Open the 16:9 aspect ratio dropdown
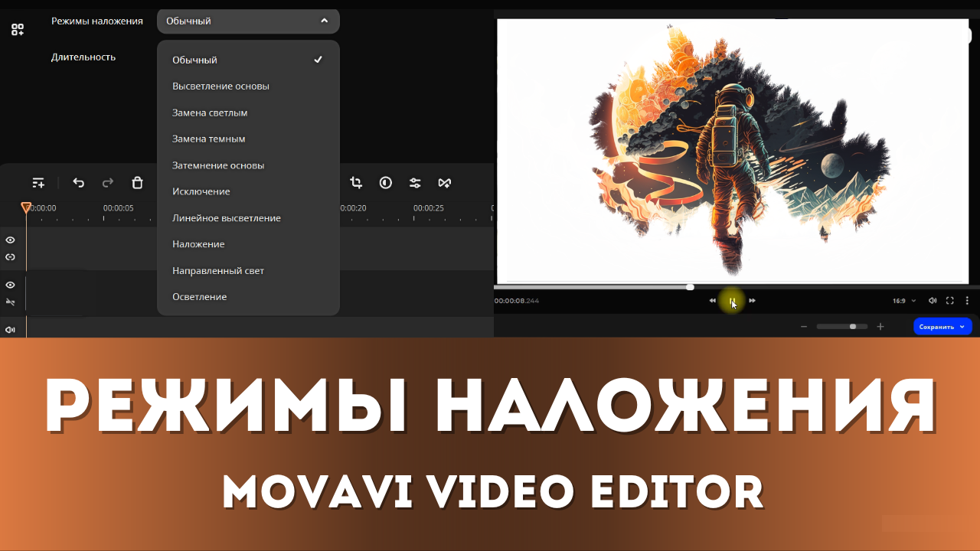This screenshot has width=980, height=551. [x=904, y=301]
